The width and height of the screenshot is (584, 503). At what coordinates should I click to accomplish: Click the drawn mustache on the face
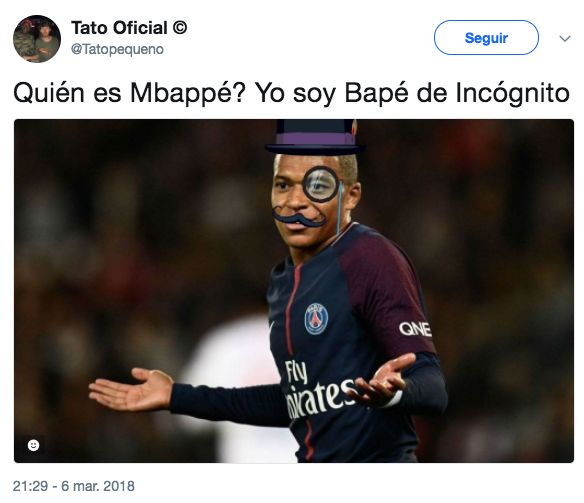point(299,217)
